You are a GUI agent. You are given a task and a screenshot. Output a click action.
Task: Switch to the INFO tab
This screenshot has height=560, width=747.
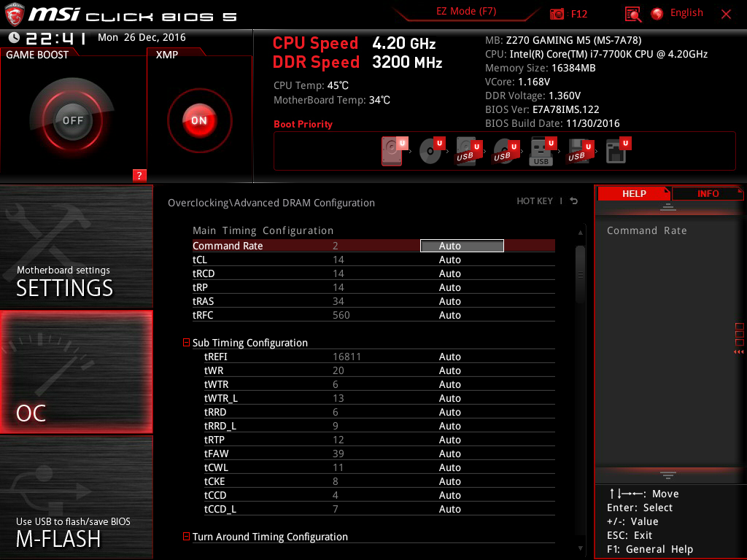[708, 193]
